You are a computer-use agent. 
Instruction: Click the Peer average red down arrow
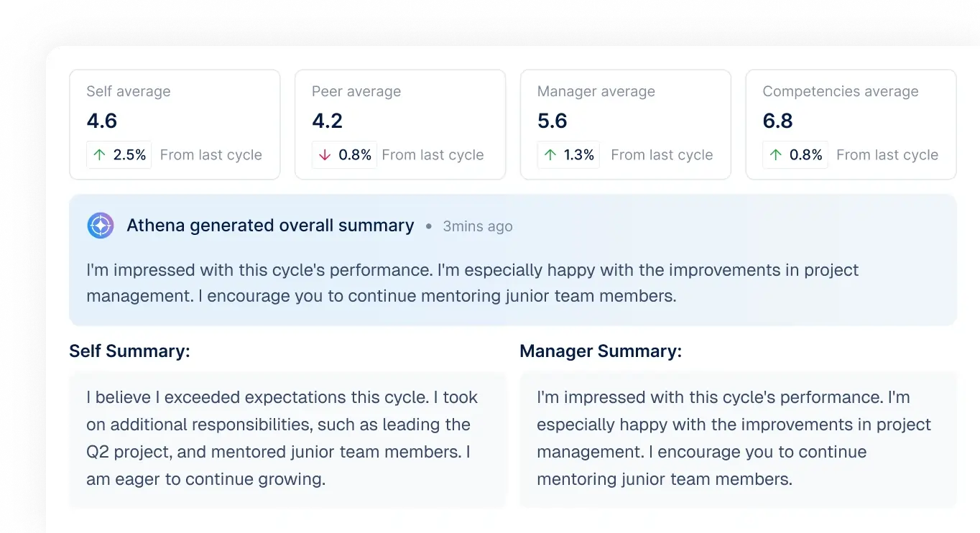click(x=325, y=155)
